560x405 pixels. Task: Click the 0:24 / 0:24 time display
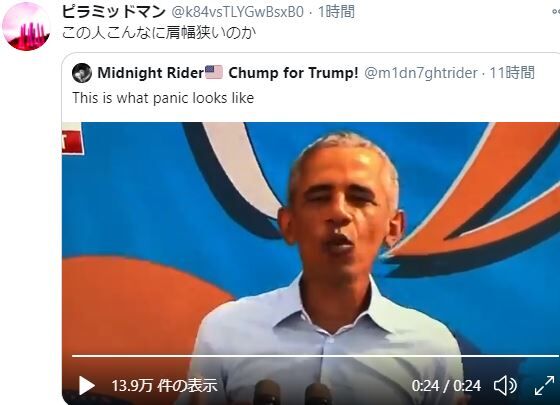(x=446, y=386)
